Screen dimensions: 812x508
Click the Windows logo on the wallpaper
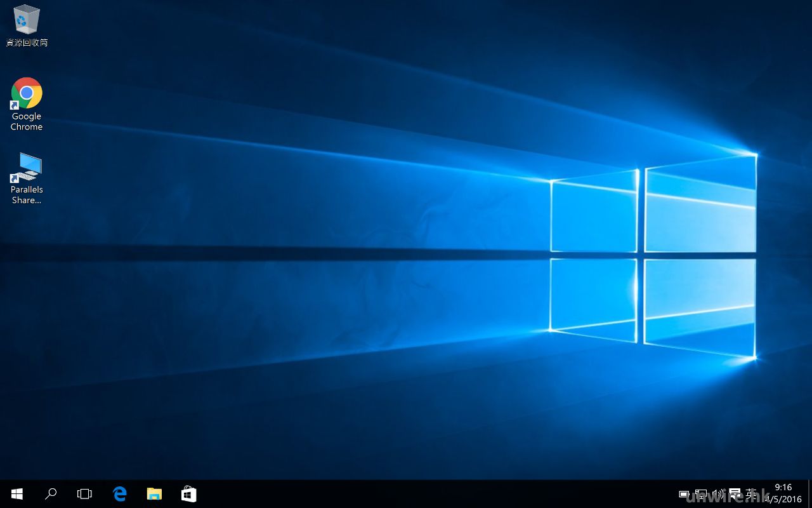pyautogui.click(x=652, y=254)
